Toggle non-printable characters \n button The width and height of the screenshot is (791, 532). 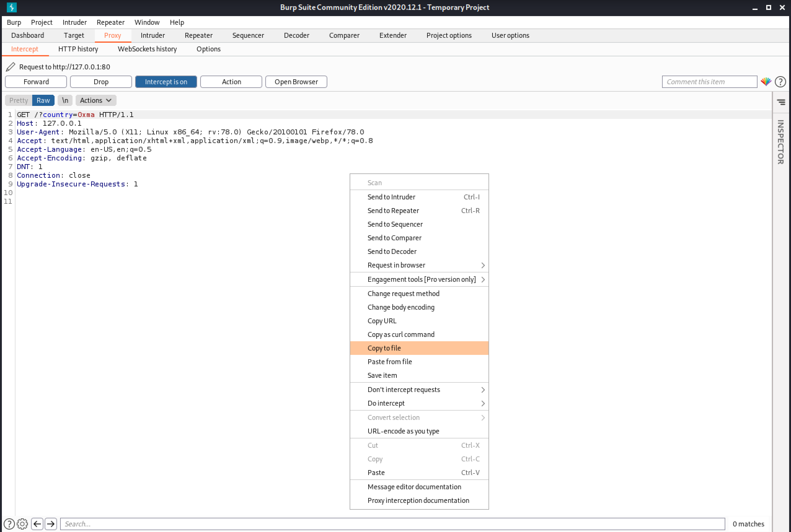tap(65, 100)
